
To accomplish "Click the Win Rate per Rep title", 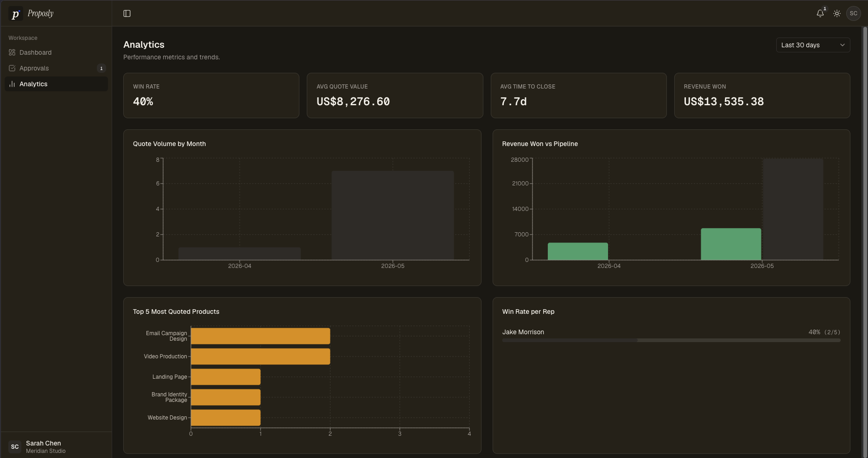I will pos(528,312).
